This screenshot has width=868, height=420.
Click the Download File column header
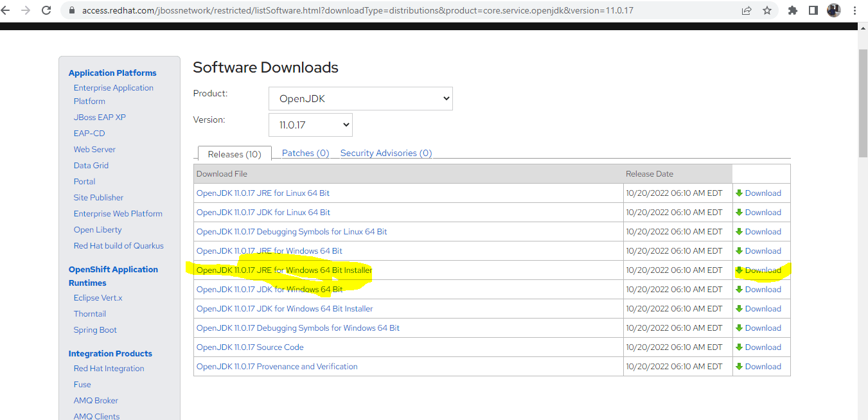point(222,173)
